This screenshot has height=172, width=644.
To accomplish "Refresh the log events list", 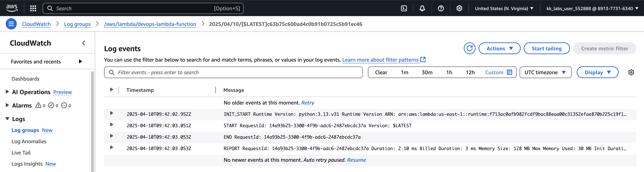I will coord(469,48).
